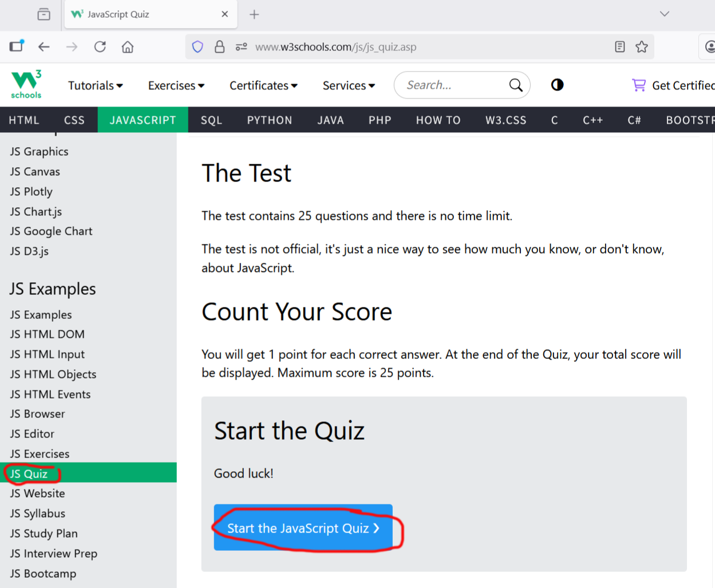The height and width of the screenshot is (588, 715).
Task: Click the search magnifier icon
Action: [x=516, y=85]
